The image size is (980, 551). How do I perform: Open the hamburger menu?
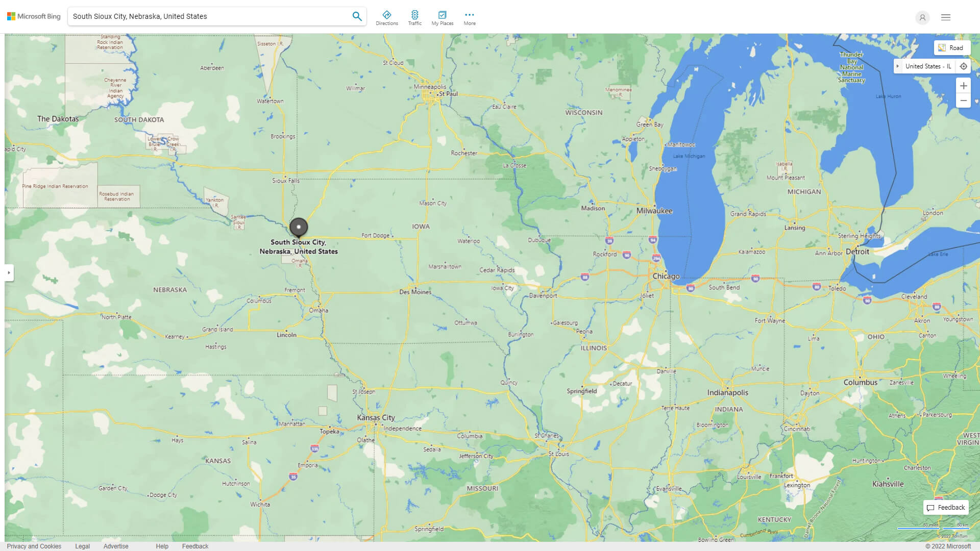[946, 17]
